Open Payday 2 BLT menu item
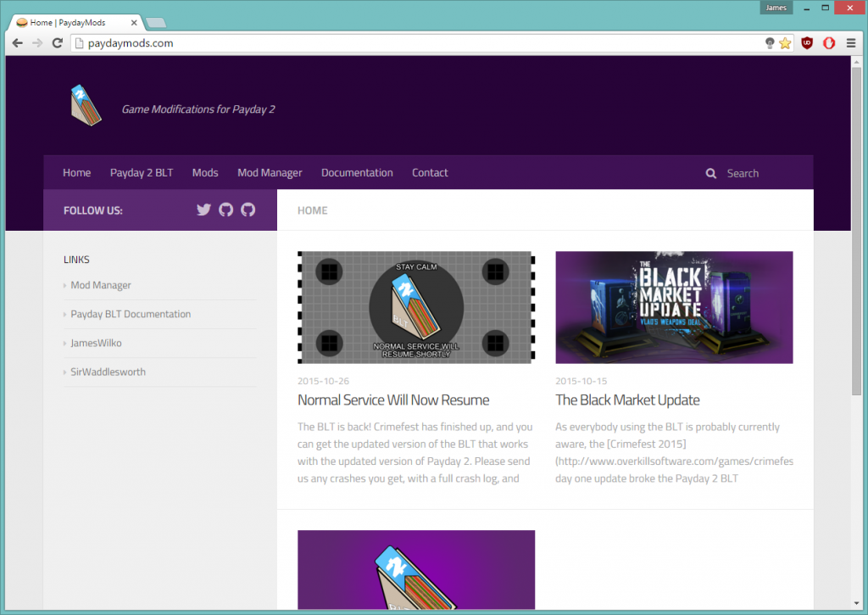 (142, 173)
